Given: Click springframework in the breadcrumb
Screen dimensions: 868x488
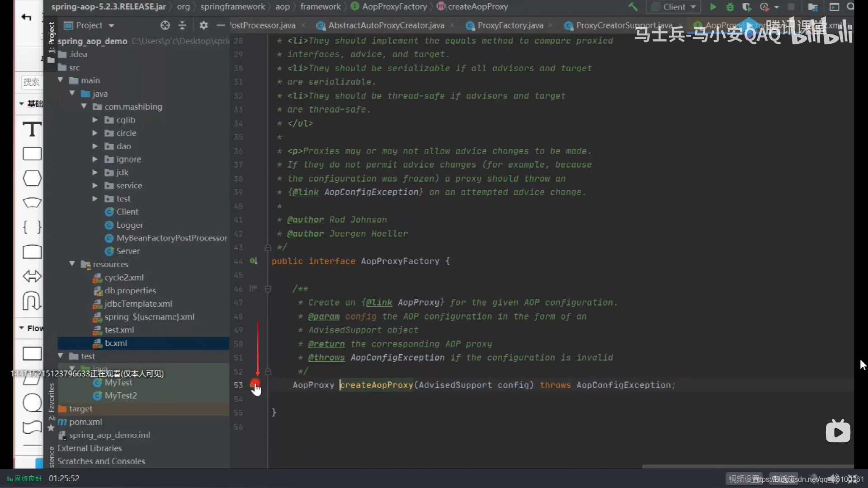Looking at the screenshot, I should (233, 7).
